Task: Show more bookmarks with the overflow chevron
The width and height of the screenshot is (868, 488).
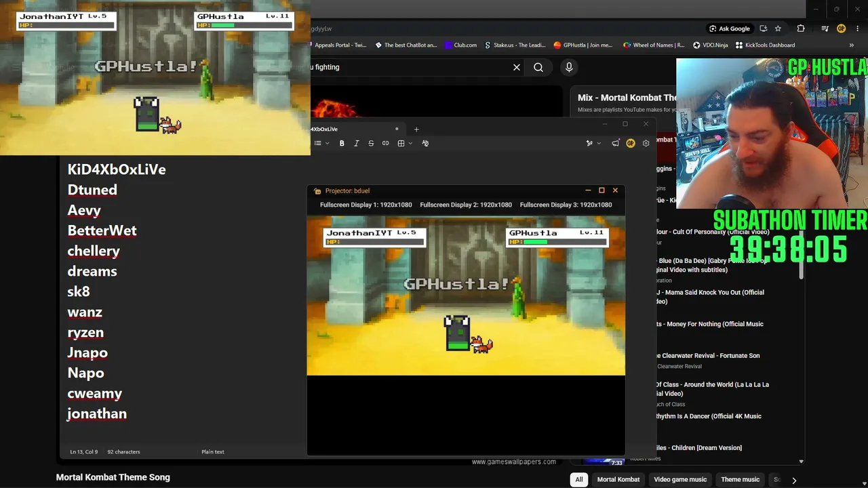Action: click(x=852, y=45)
